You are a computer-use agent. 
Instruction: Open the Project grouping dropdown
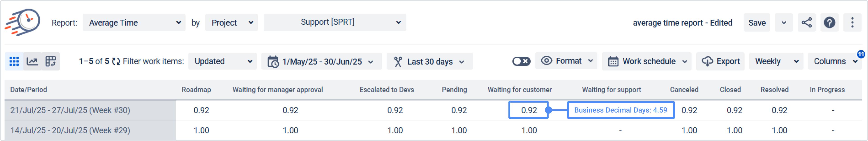tap(231, 23)
